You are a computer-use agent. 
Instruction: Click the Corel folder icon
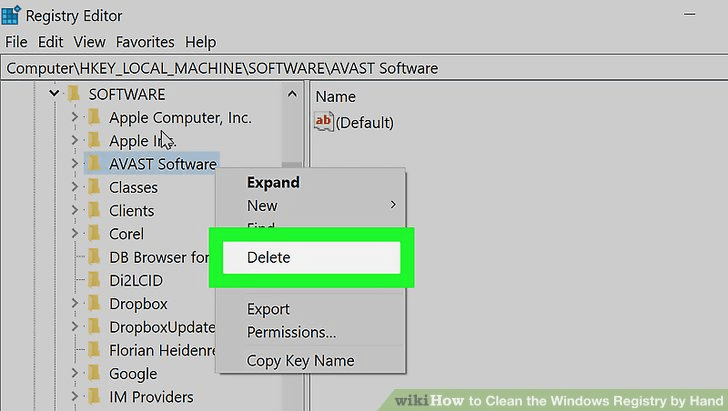click(94, 233)
